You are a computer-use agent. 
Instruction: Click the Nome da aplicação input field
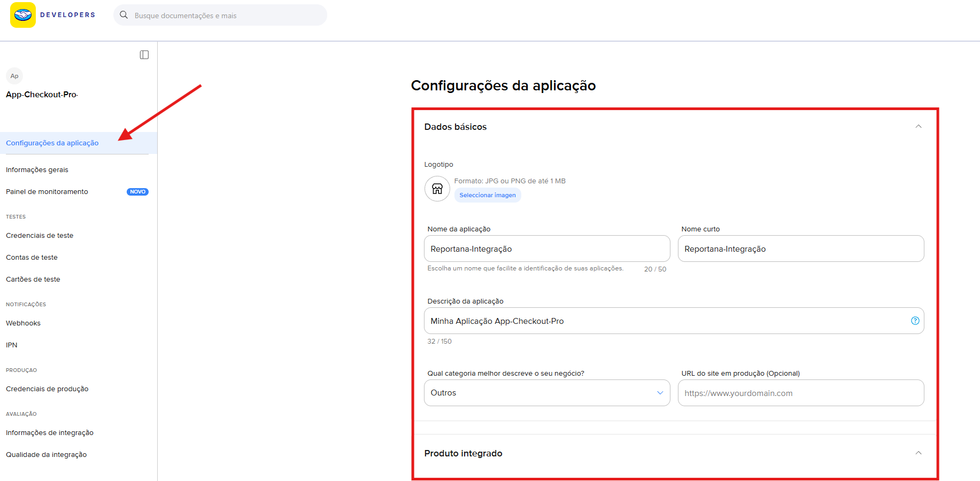[x=547, y=249]
